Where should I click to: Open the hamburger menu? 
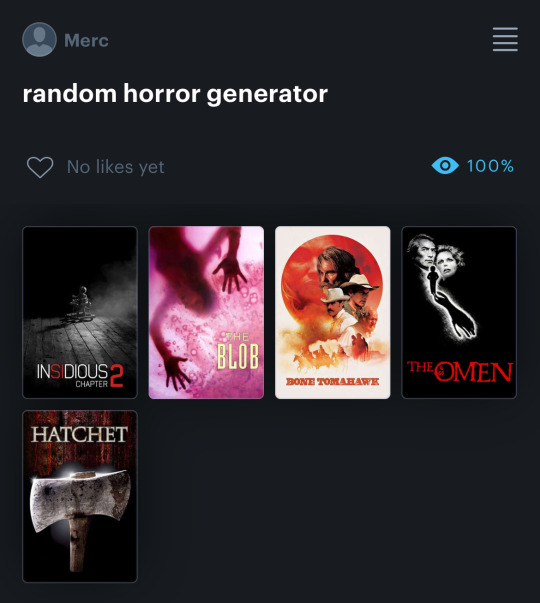tap(505, 39)
